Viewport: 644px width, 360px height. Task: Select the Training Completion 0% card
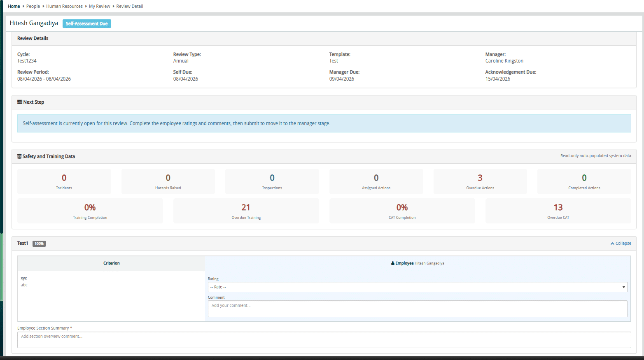[90, 211]
